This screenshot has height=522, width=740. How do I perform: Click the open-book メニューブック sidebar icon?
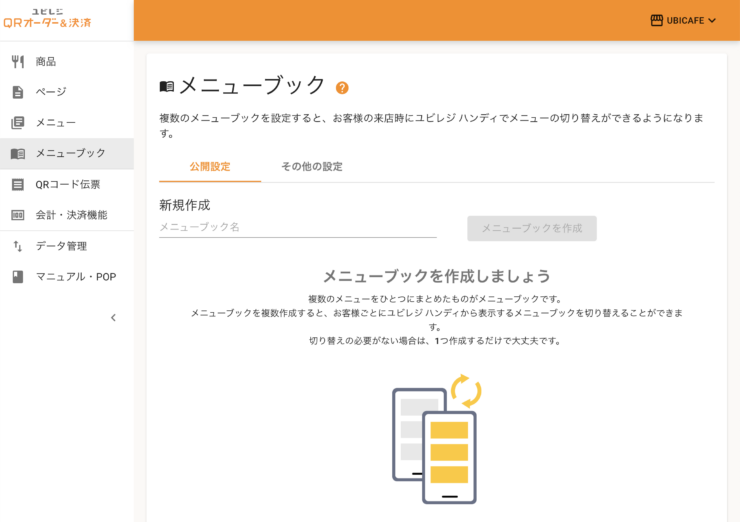coord(17,153)
